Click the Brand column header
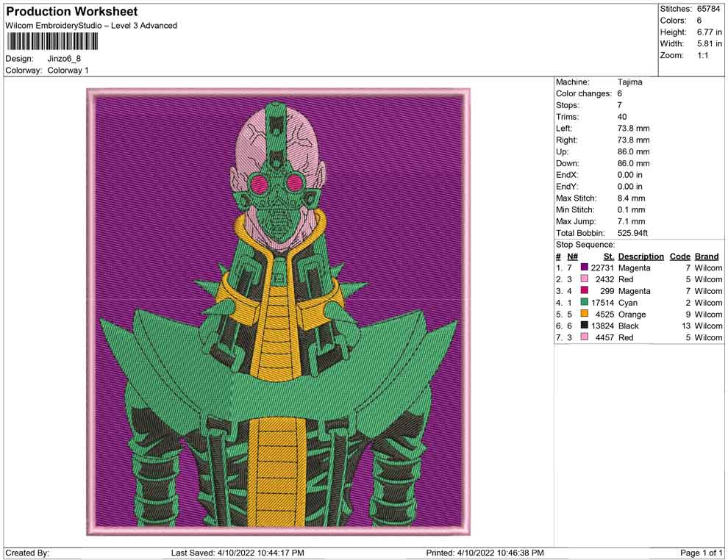This screenshot has width=728, height=560. 707,256
